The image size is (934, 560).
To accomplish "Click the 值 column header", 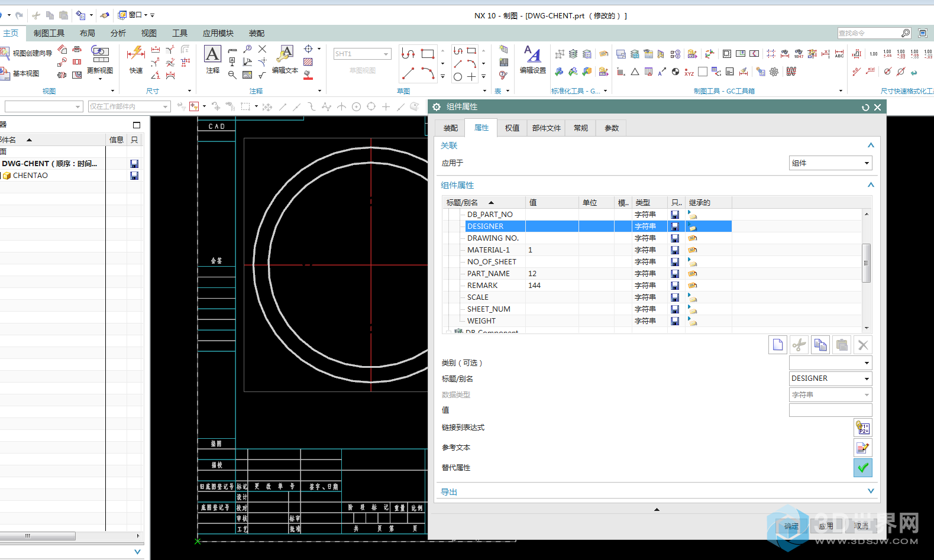I will 552,202.
